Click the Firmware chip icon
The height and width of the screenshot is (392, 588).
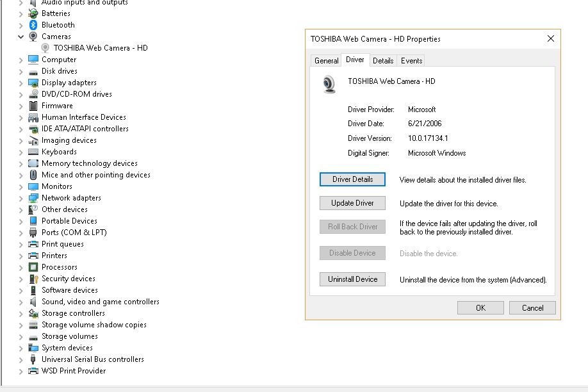point(33,106)
